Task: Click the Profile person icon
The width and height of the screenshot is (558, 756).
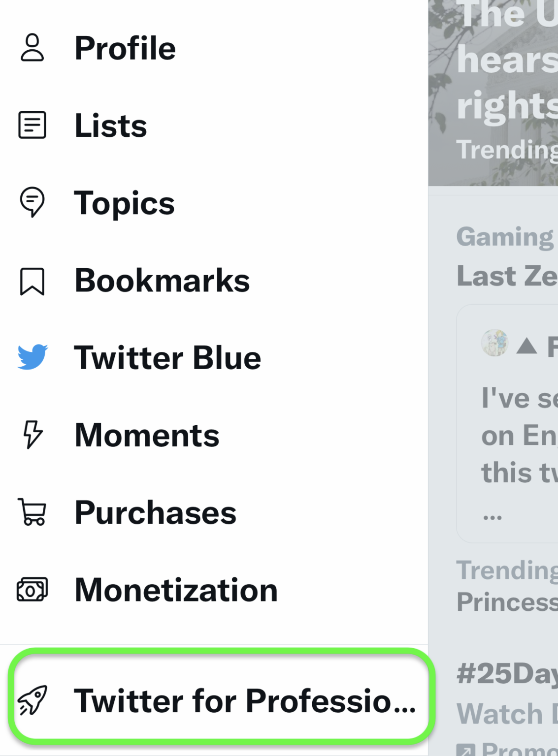Action: [32, 48]
